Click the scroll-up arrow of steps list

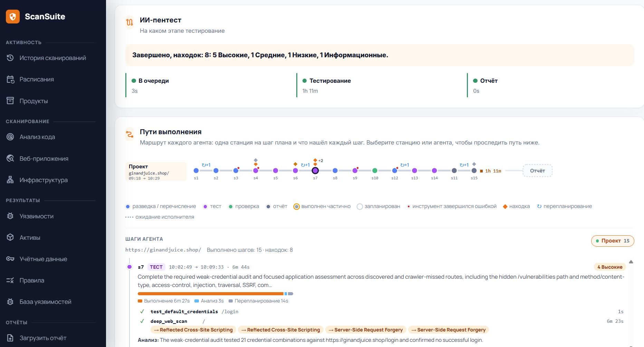(631, 262)
